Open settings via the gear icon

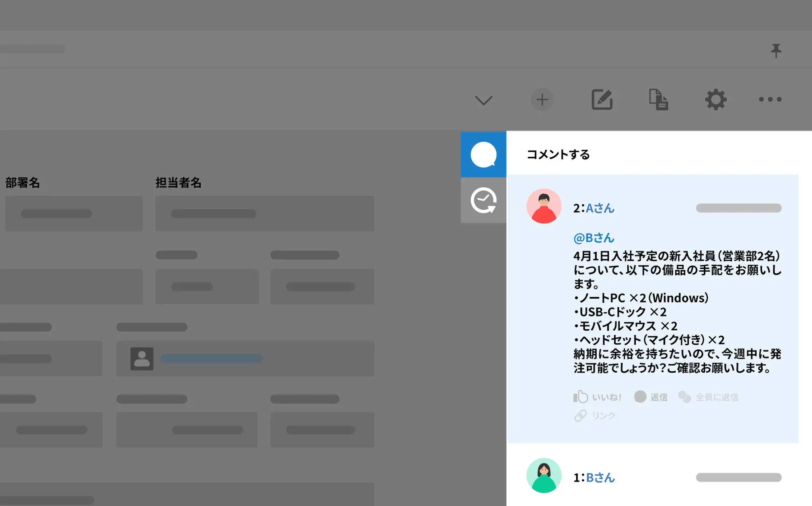pos(716,99)
